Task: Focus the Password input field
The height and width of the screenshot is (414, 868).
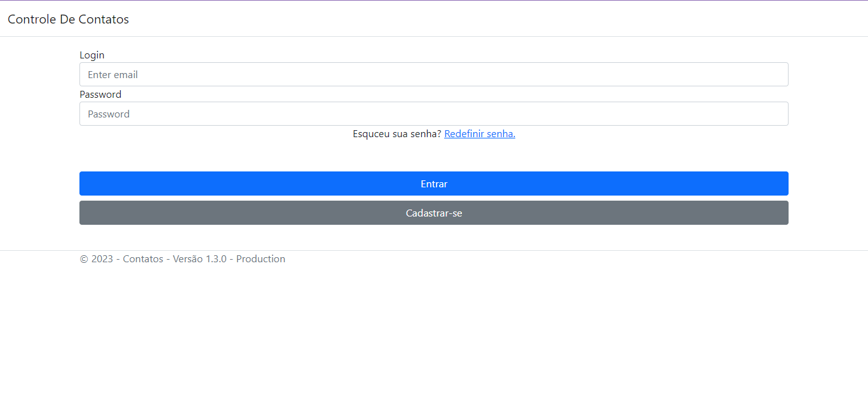Action: point(433,114)
